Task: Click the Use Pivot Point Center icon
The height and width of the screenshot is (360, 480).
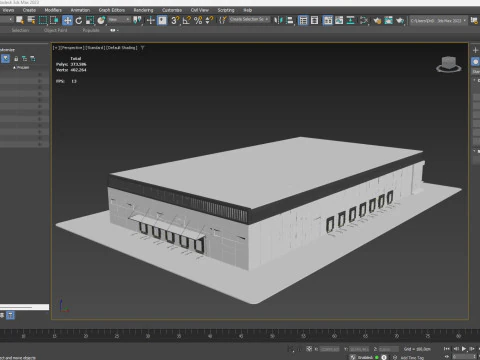Action: coord(137,20)
